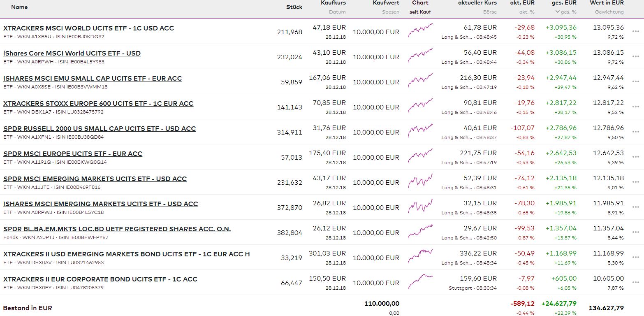Open row menu for SPDR BL.BA.EM.MKTS fund
644x316 pixels.
636,232
